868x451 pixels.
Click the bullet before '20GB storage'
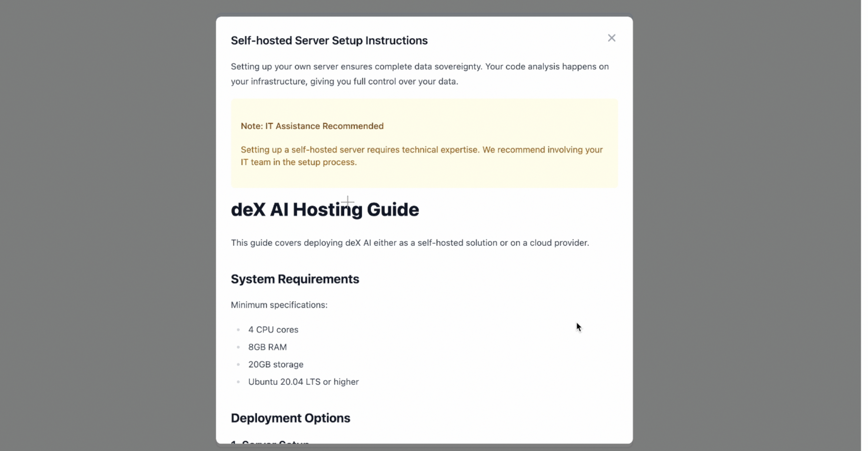pyautogui.click(x=238, y=365)
